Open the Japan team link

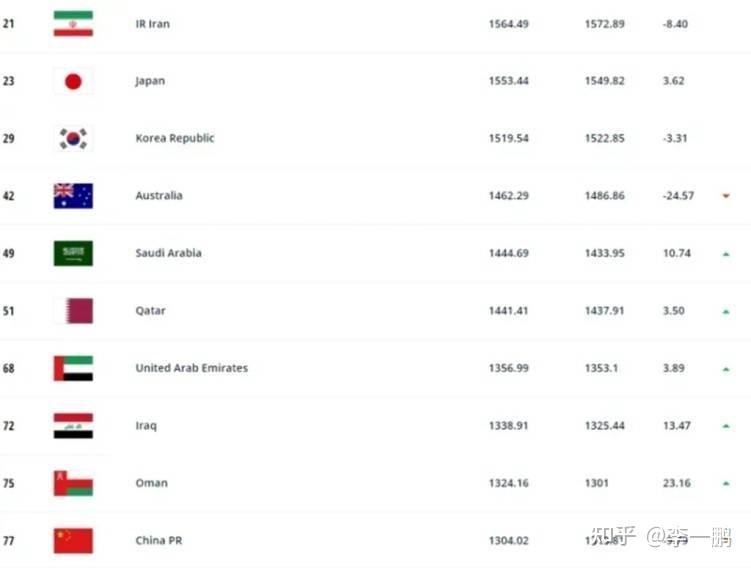pos(150,81)
